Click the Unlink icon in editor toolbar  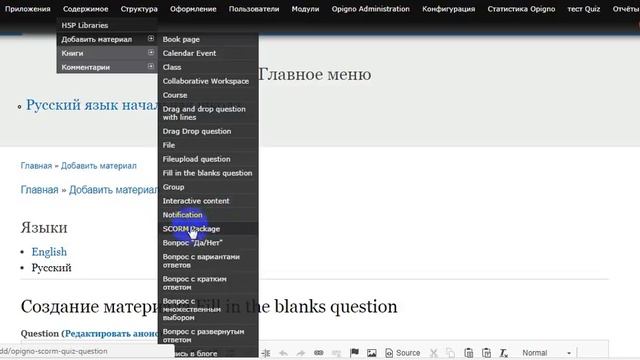(336, 353)
